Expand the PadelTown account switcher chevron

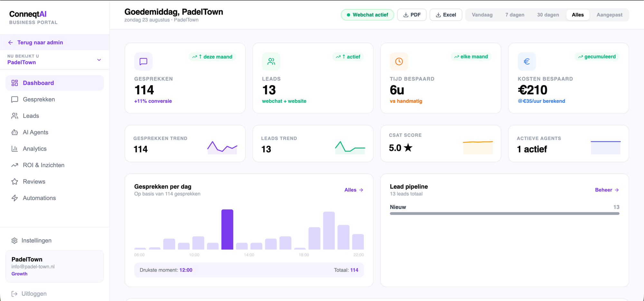pyautogui.click(x=99, y=60)
